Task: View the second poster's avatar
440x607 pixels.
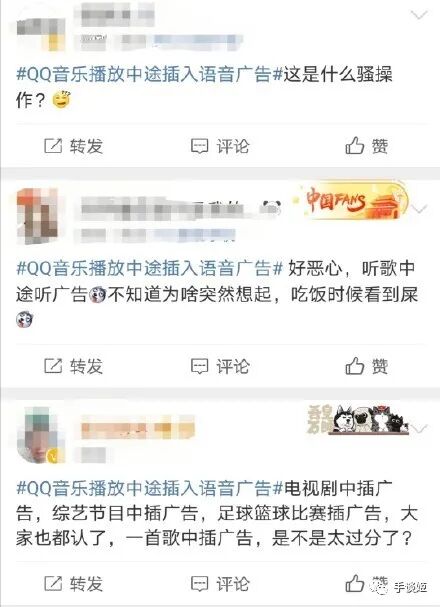Action: [x=41, y=216]
